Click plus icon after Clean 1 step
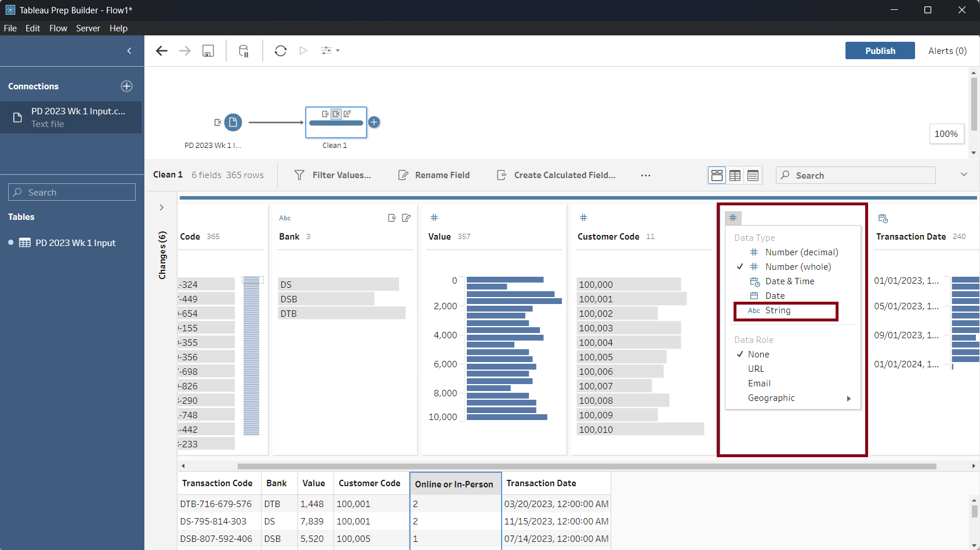The width and height of the screenshot is (980, 550). 375,122
